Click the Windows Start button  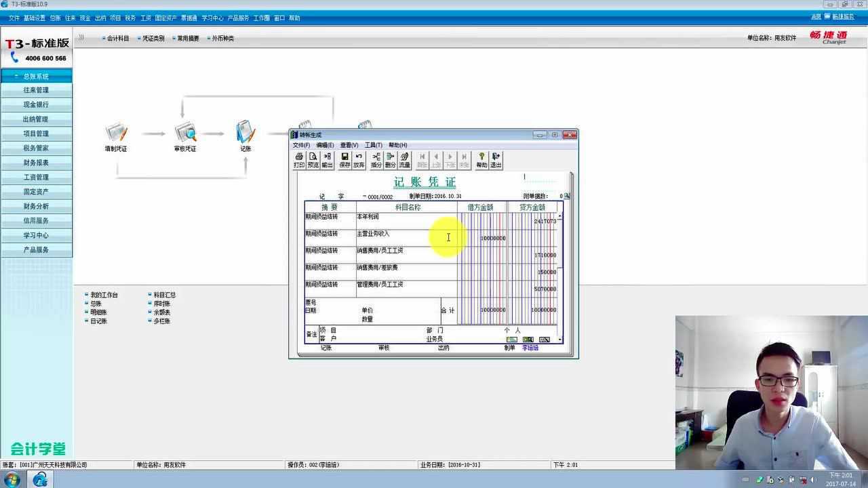12,480
